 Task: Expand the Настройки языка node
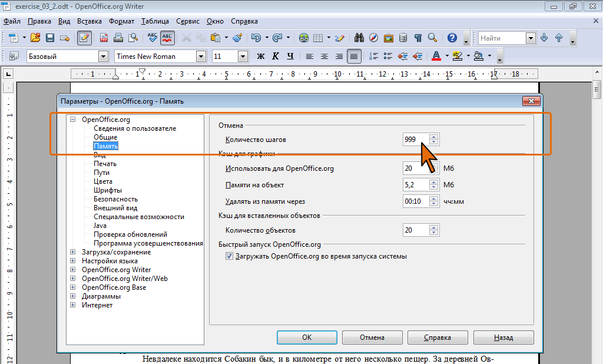click(72, 261)
